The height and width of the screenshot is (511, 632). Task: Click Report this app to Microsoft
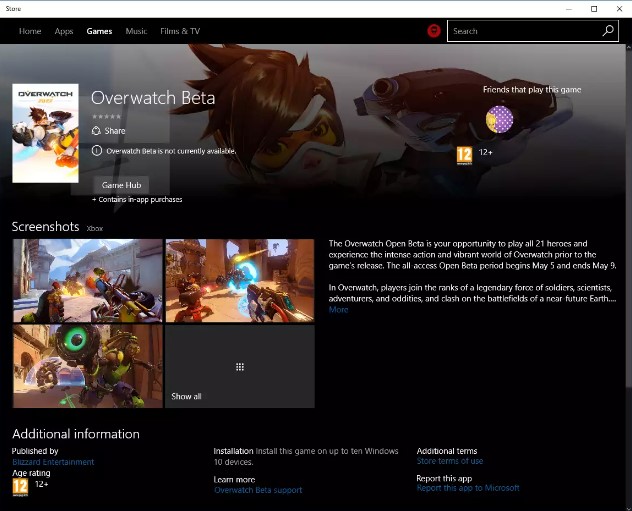coord(468,488)
